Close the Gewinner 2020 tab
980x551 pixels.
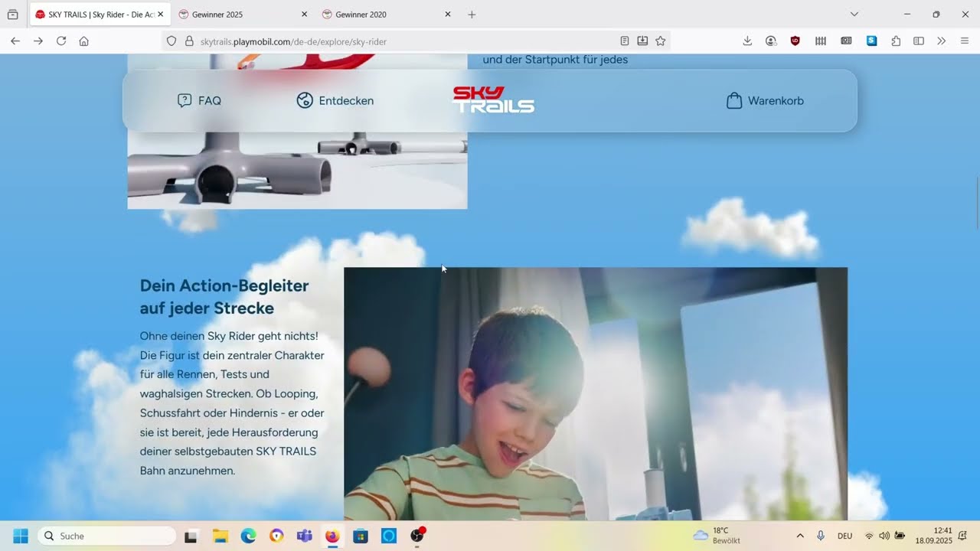pos(448,15)
